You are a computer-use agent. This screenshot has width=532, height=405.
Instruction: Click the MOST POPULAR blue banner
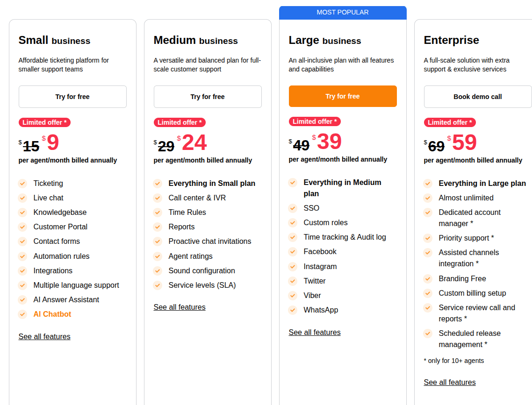(343, 13)
